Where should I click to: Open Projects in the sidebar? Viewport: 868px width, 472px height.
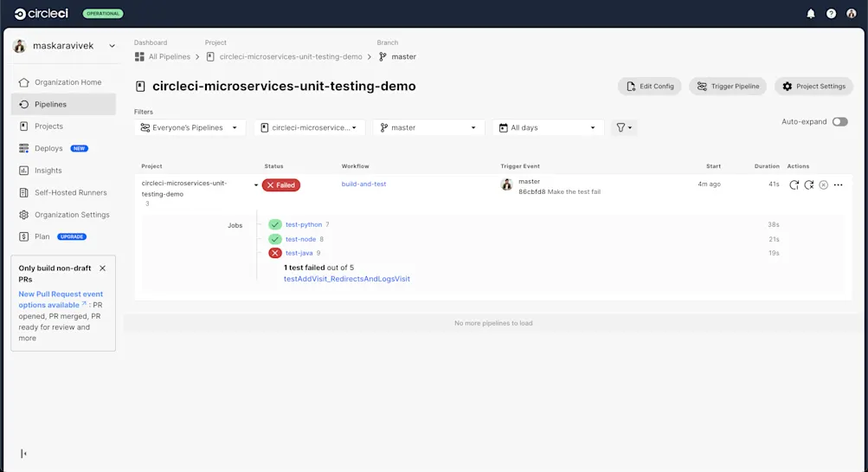(x=64, y=126)
